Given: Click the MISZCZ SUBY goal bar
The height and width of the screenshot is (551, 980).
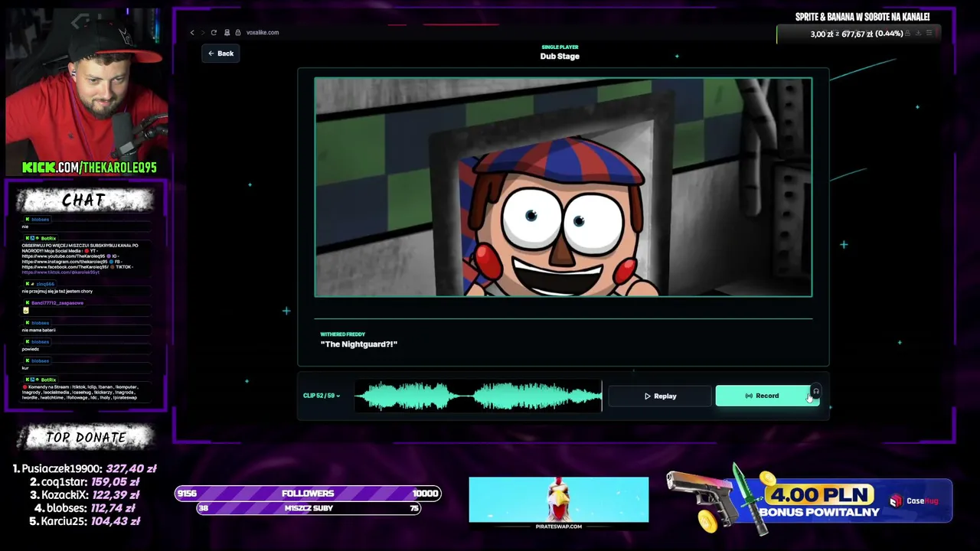Looking at the screenshot, I should [x=309, y=508].
